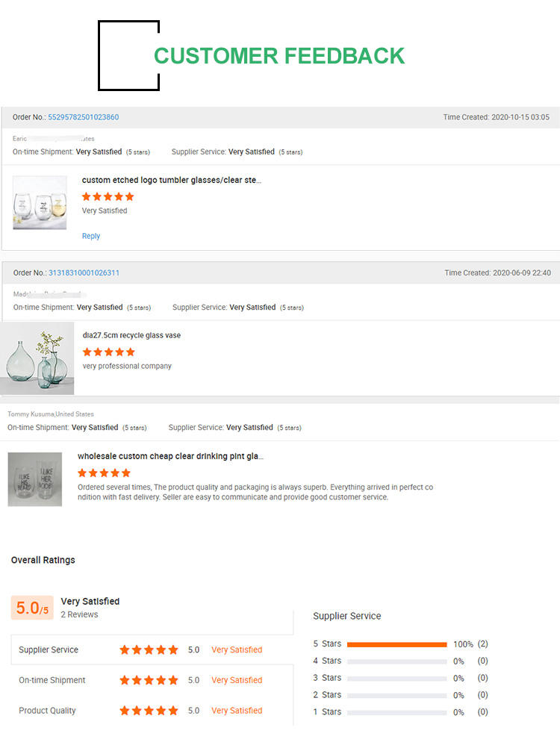Click the On-time Shipment rating stars

pos(149,680)
